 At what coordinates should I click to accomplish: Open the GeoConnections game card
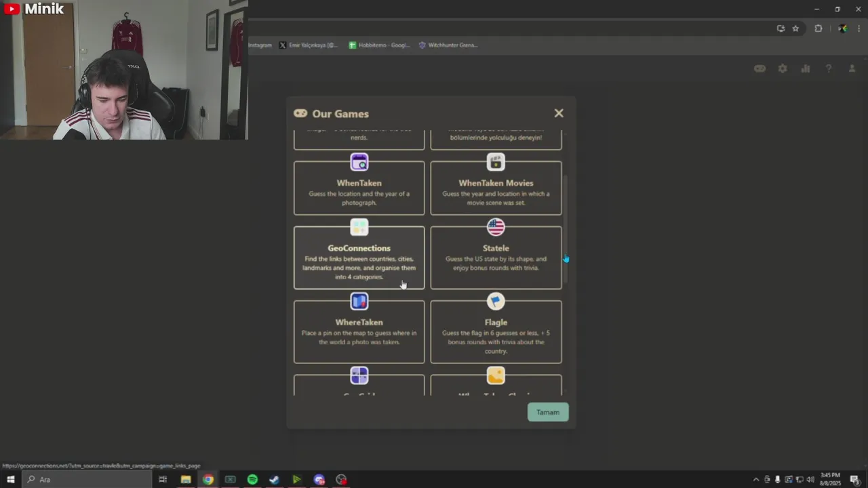[x=359, y=258]
